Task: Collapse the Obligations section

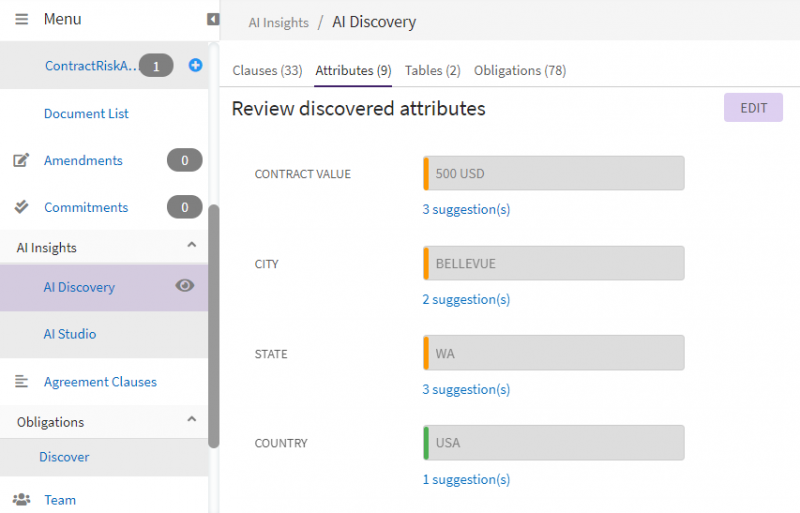Action: (192, 421)
